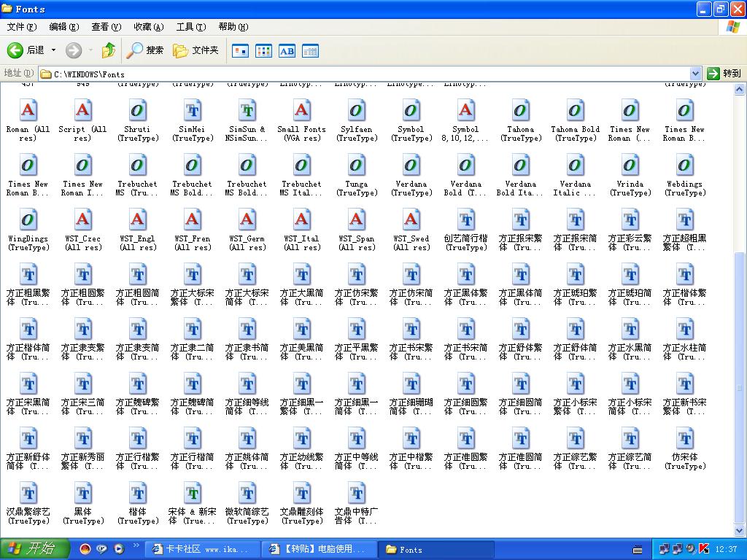List fonts by similarity (AB button)

[x=287, y=50]
